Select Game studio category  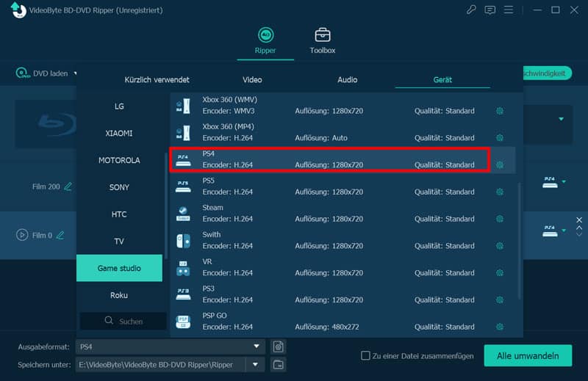pyautogui.click(x=119, y=268)
